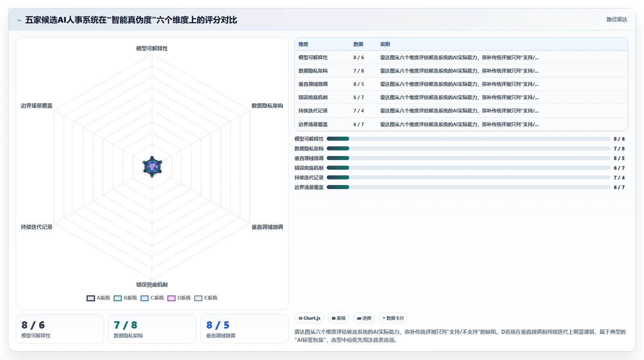Toggle B系统 legend swatch

tap(118, 298)
